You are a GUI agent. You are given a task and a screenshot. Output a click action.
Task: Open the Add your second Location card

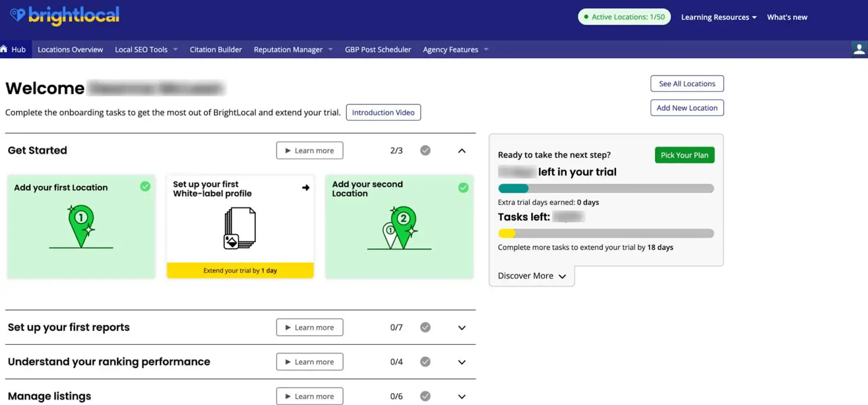click(399, 227)
